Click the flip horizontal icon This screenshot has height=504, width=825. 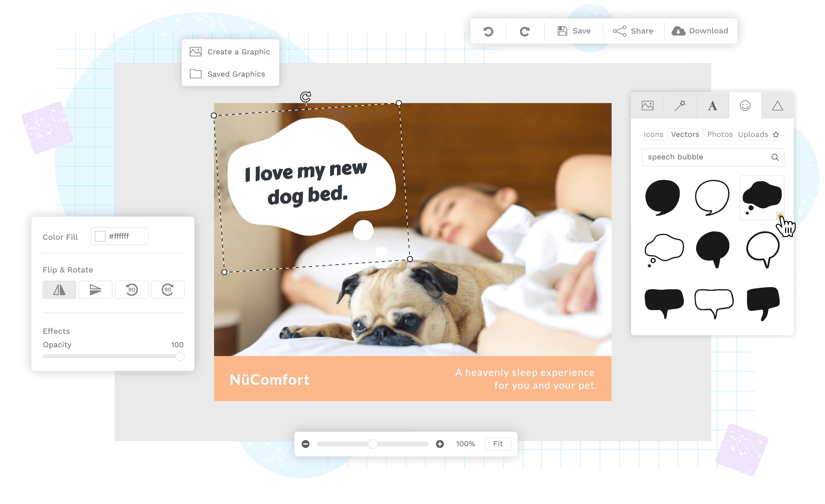(60, 290)
